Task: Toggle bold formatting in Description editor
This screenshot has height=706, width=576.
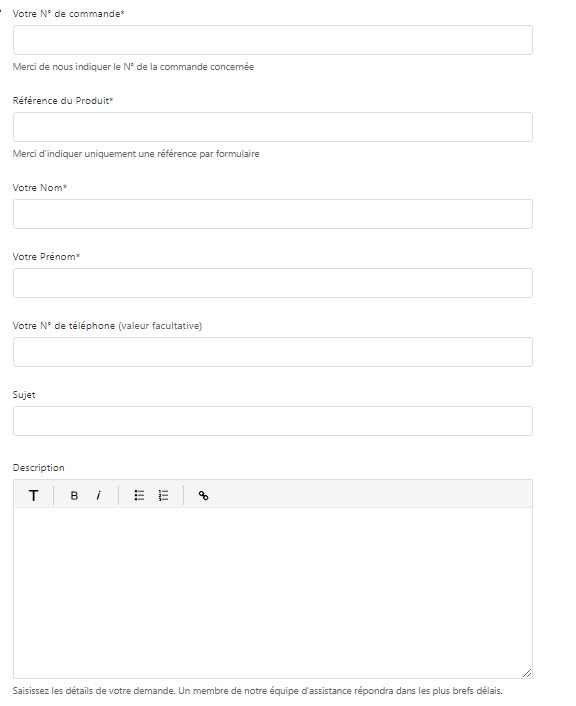Action: click(74, 496)
